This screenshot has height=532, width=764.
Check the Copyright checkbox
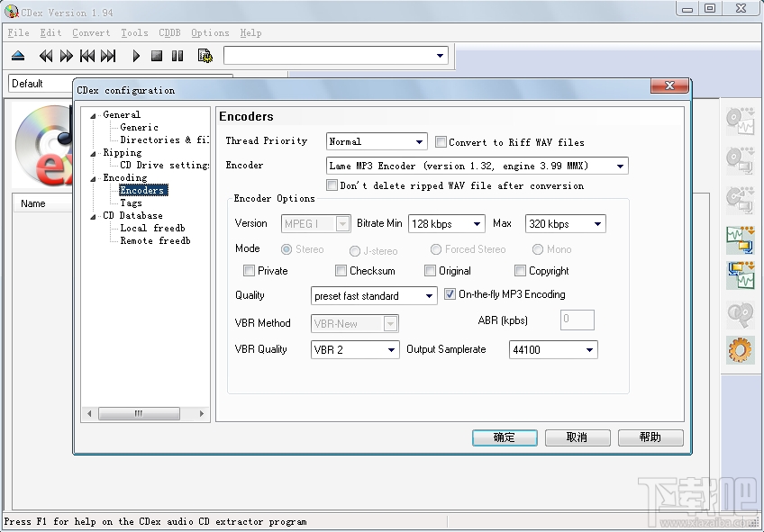521,271
